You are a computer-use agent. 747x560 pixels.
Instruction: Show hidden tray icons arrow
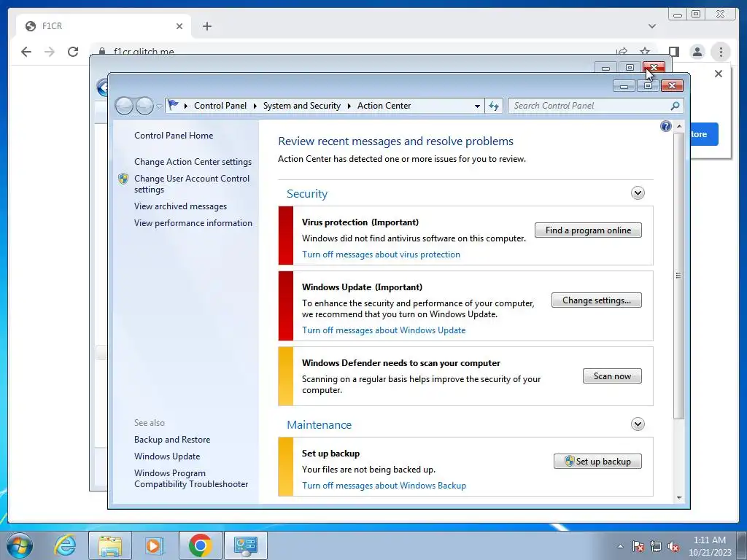620,546
